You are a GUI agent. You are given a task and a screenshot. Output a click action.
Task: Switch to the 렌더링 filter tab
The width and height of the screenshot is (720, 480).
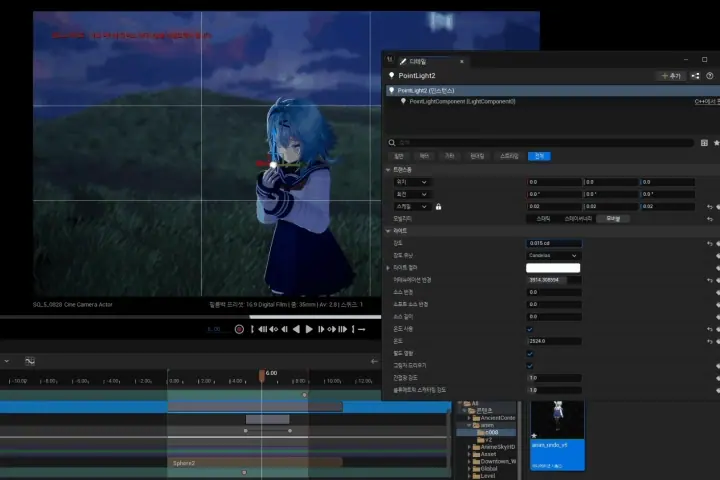click(x=477, y=156)
